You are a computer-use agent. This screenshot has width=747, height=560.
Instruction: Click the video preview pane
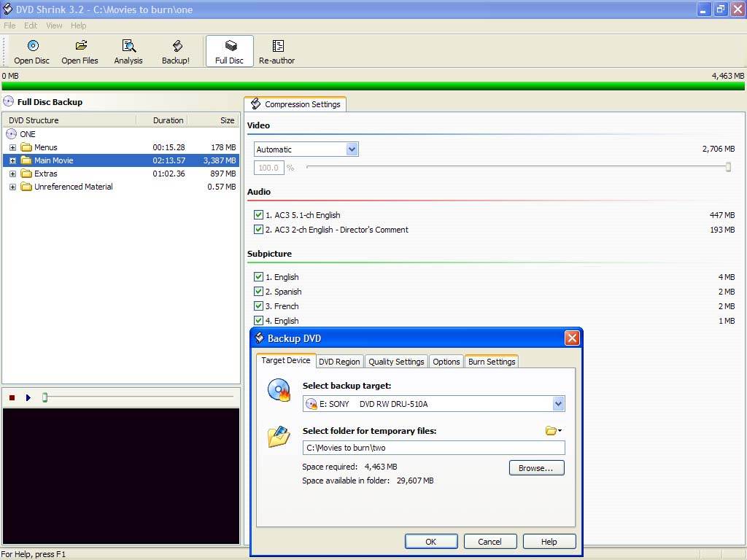click(x=121, y=475)
